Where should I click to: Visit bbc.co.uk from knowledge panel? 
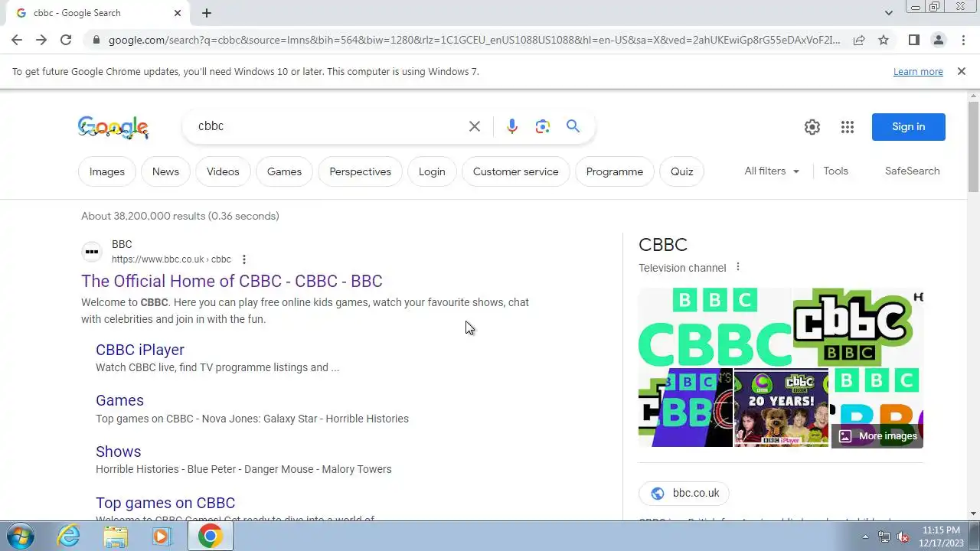pos(684,494)
